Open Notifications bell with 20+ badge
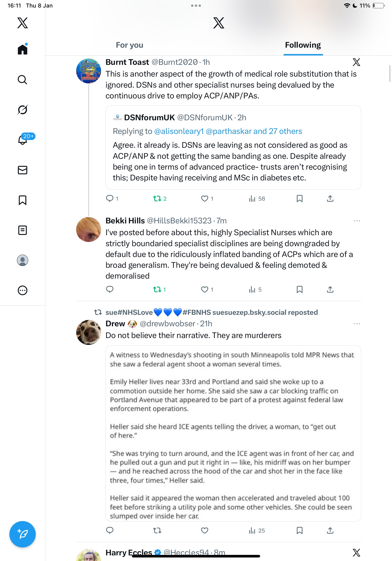Image resolution: width=392 pixels, height=561 pixels. (x=23, y=140)
